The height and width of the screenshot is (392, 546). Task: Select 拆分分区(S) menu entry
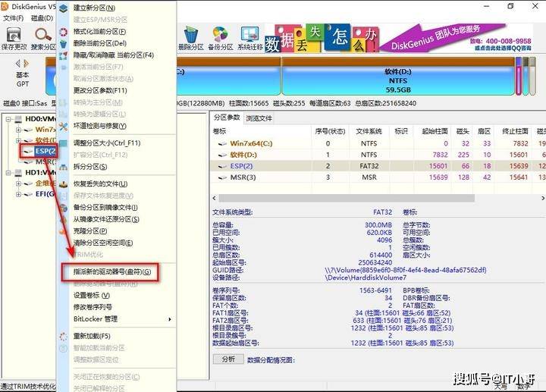coord(90,167)
